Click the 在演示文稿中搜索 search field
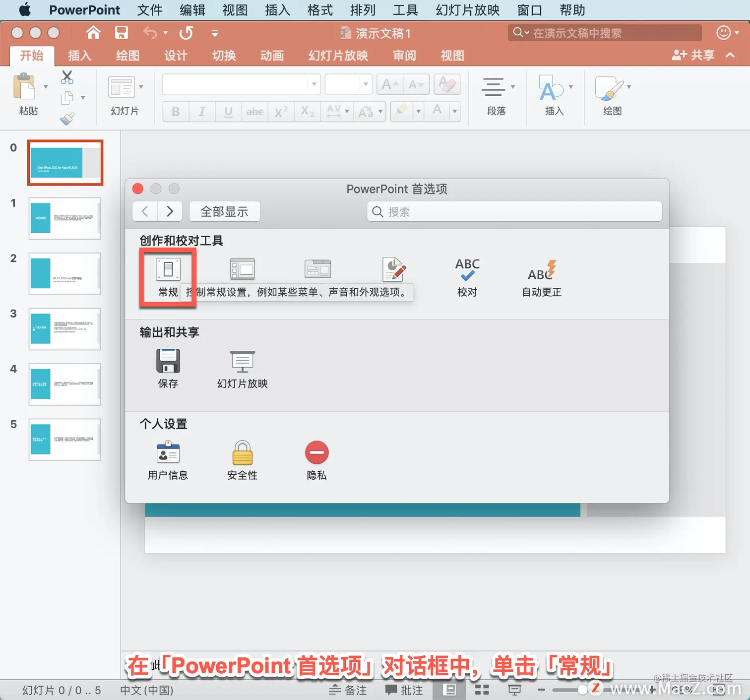 [605, 33]
